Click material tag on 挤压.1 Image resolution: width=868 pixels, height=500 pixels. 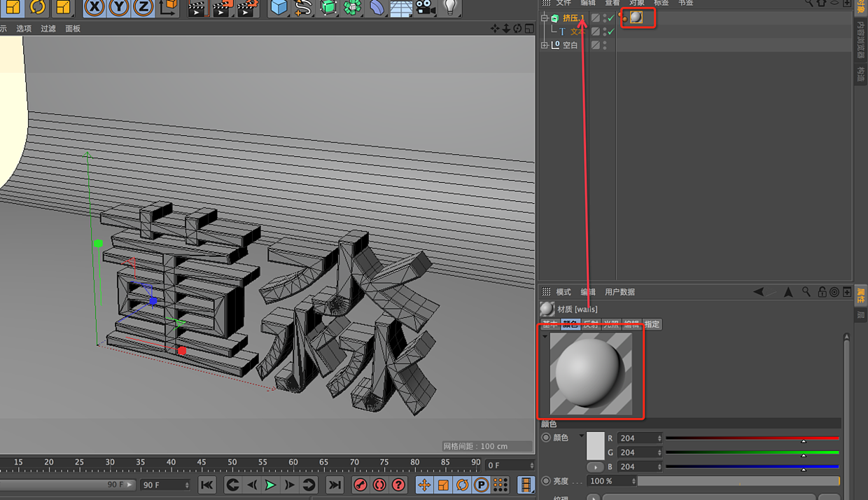click(636, 18)
